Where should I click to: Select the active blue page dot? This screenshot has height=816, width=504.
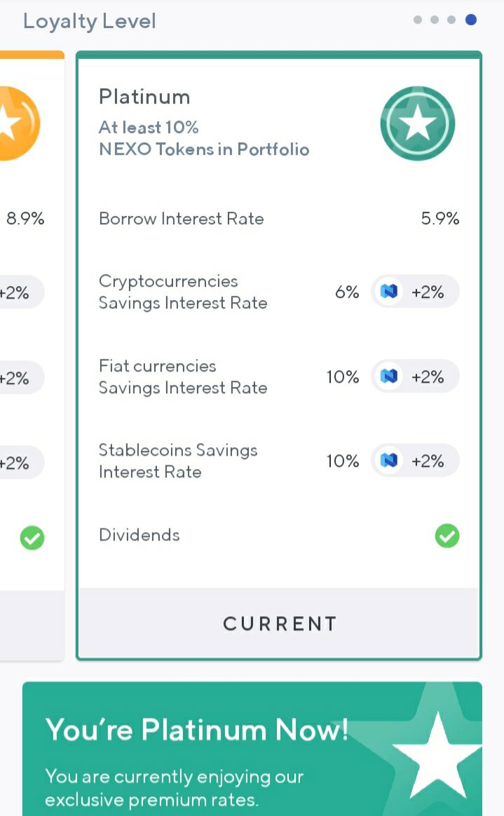(x=471, y=20)
